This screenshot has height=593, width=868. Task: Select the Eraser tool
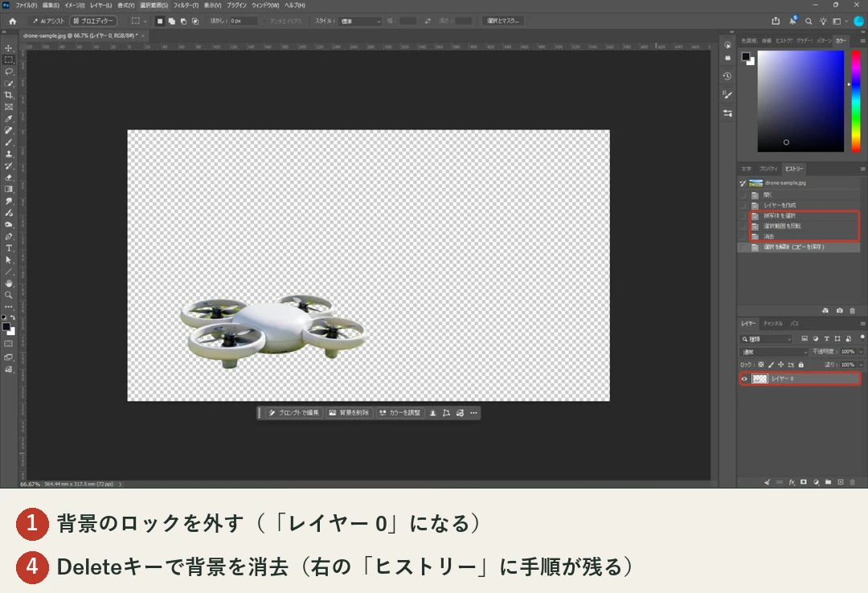[x=9, y=178]
